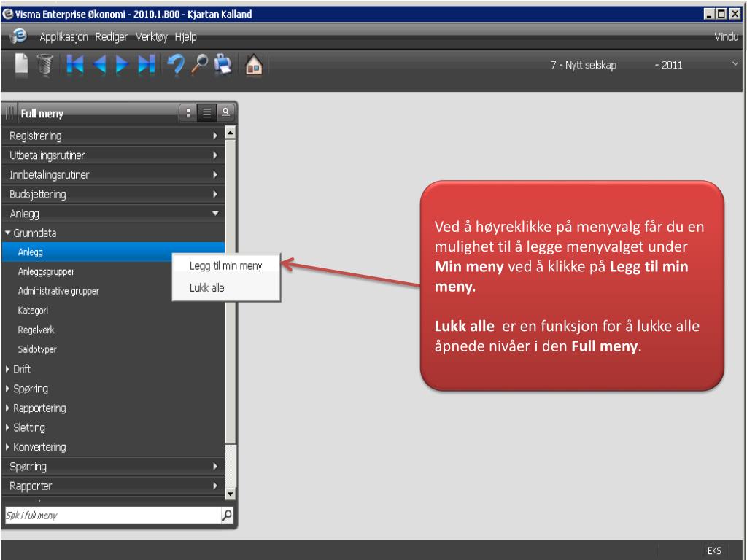Viewport: 747px width, 560px height.
Task: Expand the Registrering menu section
Action: coord(113,136)
